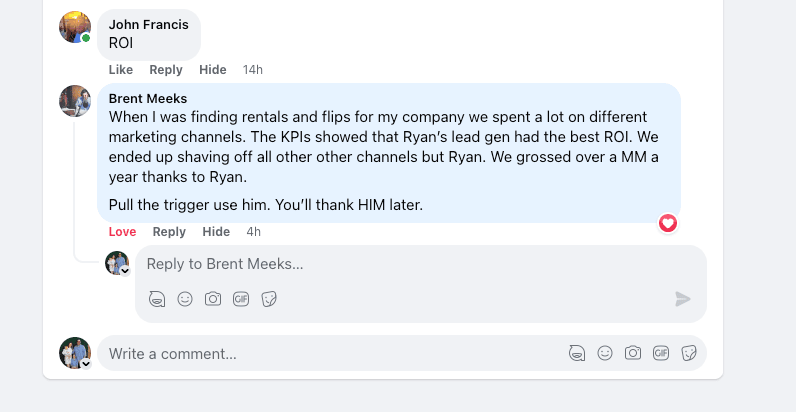Open Brent Meeks' profile name link
This screenshot has height=412, width=796.
[x=149, y=99]
